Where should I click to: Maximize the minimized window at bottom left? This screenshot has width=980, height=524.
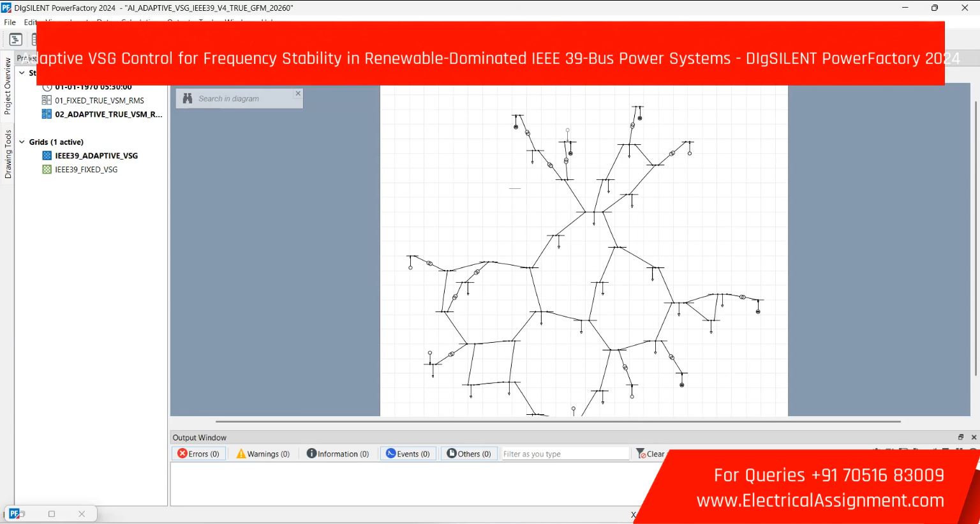point(52,514)
